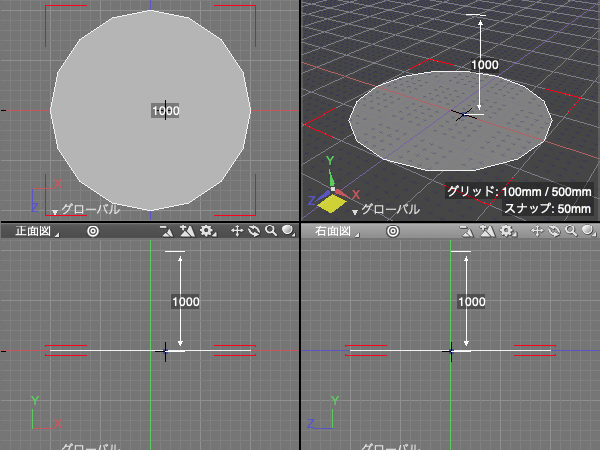Screen dimensions: 600x450
Task: Open the 正面図 view selector dropdown
Action: click(32, 231)
